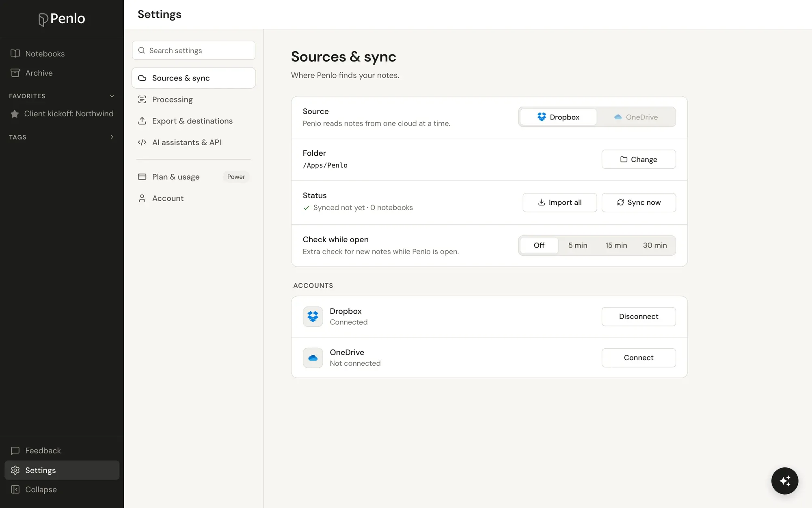
Task: Go to AI assistants & API settings
Action: tap(194, 142)
